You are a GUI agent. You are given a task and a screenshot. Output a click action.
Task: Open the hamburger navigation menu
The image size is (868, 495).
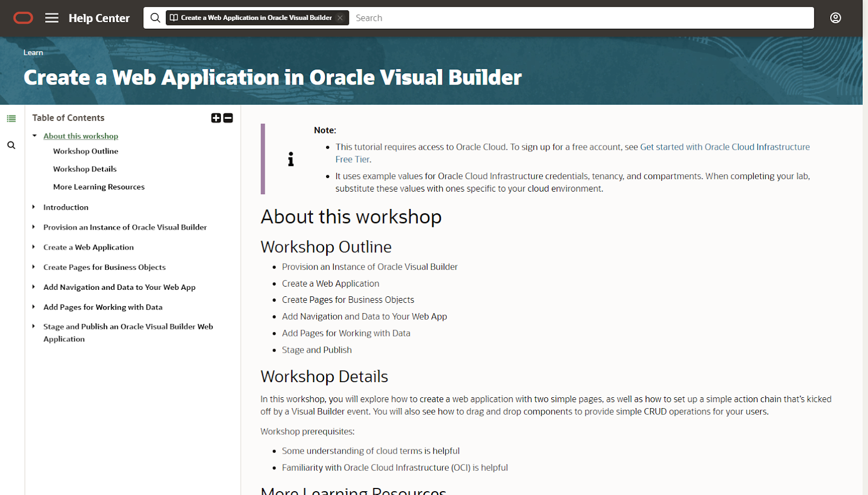[52, 18]
